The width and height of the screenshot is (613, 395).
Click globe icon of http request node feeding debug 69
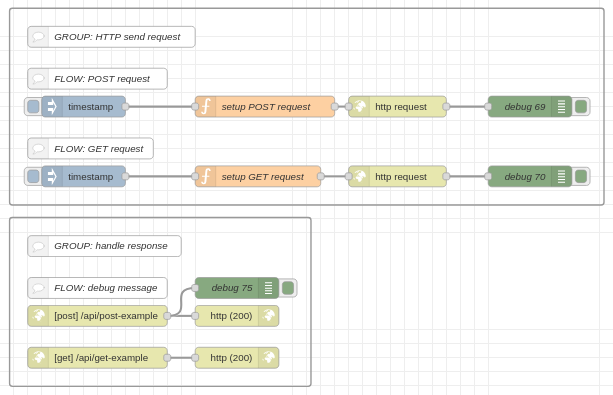[x=359, y=107]
